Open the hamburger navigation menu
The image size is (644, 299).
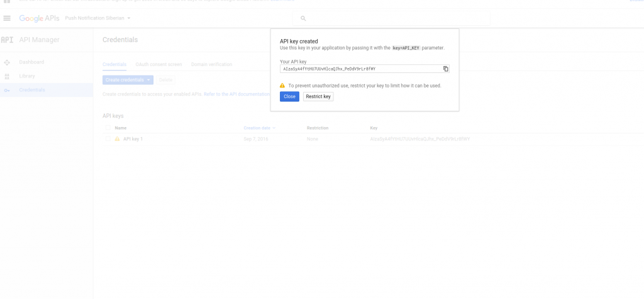click(x=8, y=18)
